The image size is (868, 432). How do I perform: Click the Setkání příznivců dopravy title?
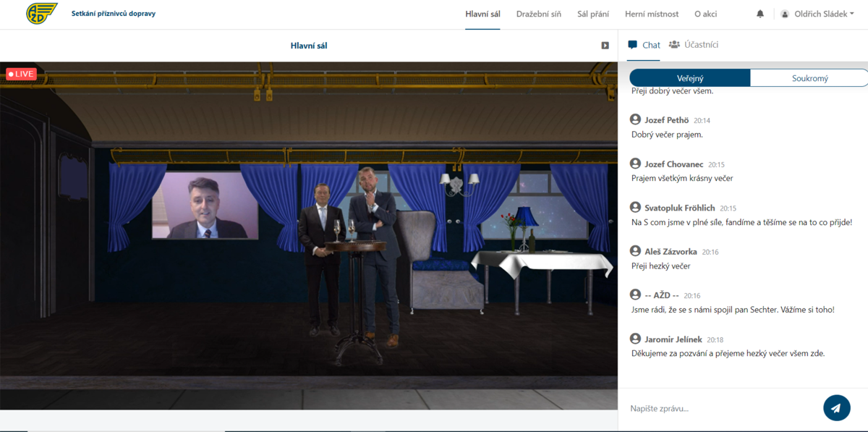coord(114,14)
